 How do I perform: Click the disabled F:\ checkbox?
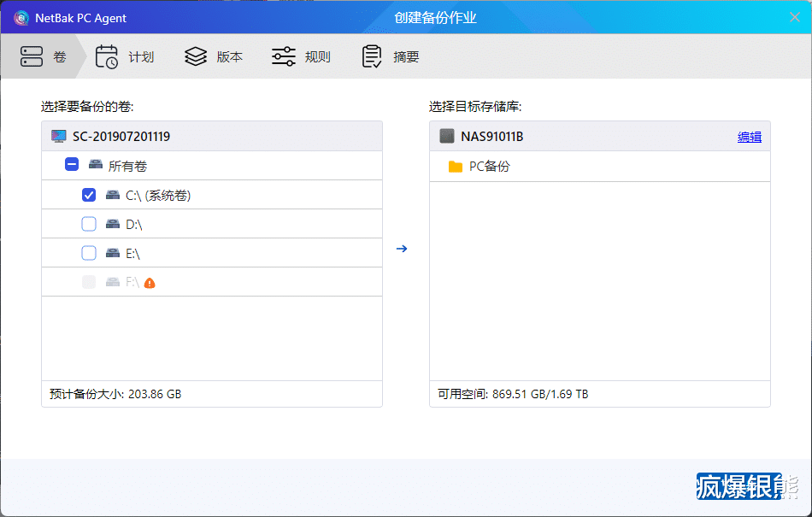click(x=89, y=281)
